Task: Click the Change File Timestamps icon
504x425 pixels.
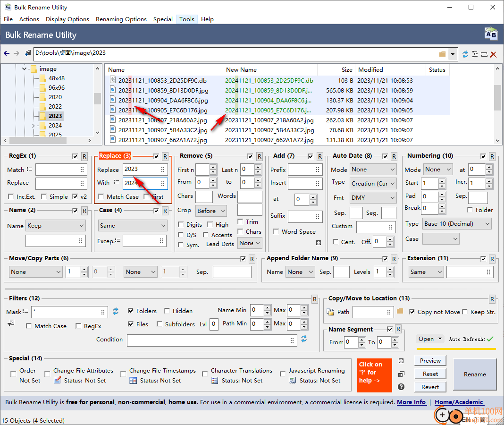Action: click(133, 380)
